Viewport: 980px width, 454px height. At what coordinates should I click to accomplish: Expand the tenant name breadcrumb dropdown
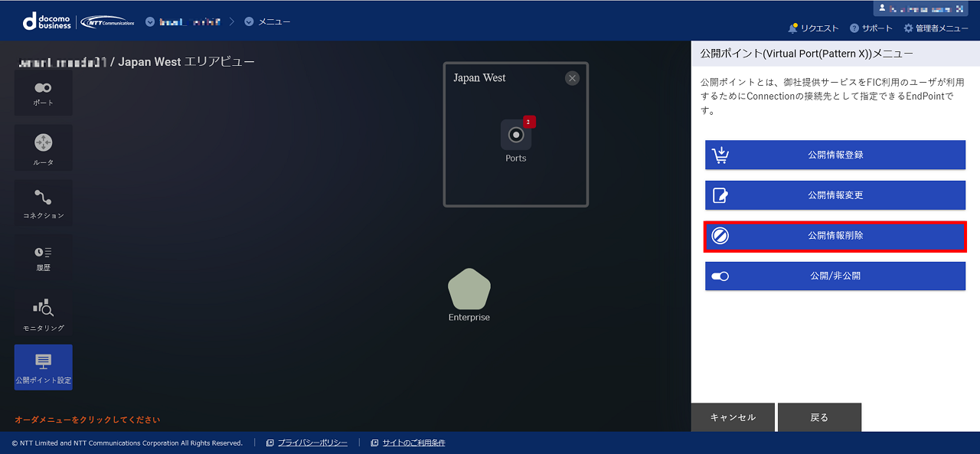click(183, 21)
